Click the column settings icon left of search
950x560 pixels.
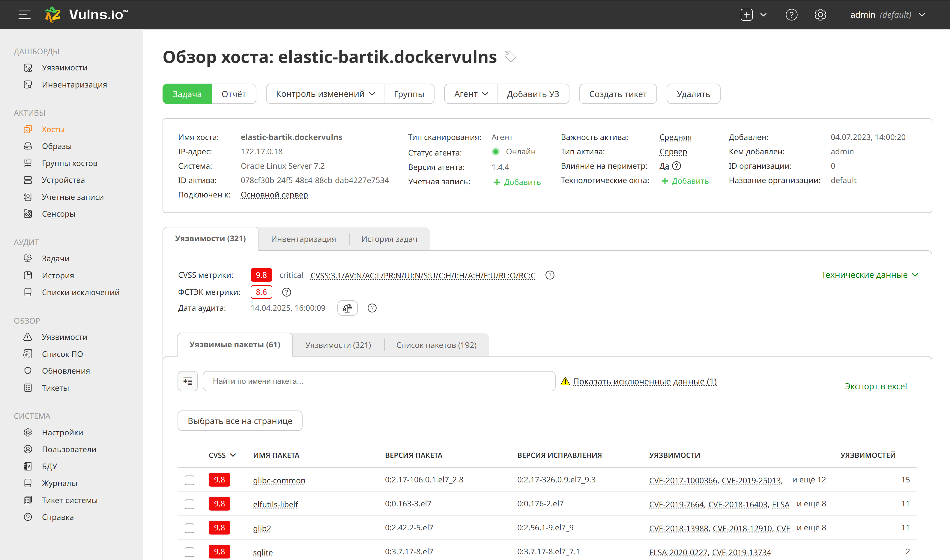[x=188, y=381]
